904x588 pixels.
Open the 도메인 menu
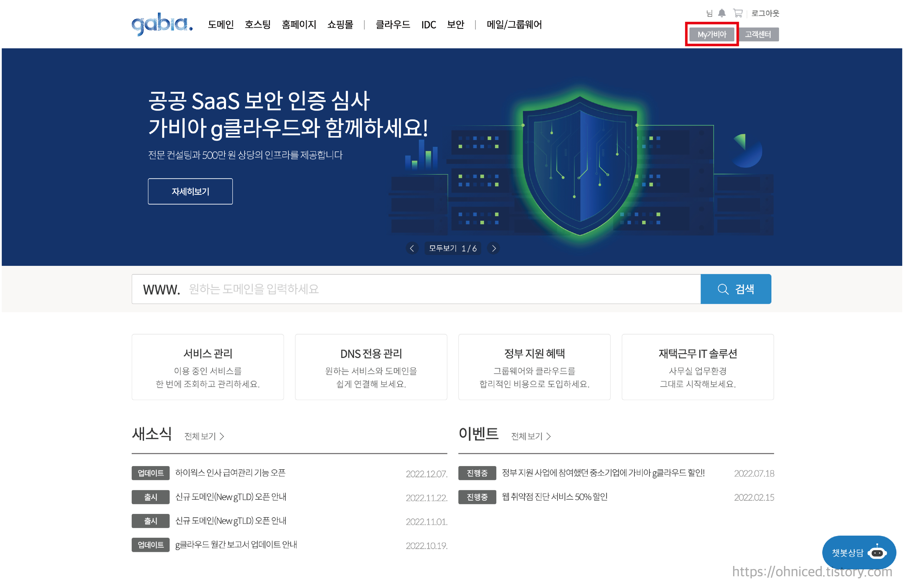[x=221, y=25]
